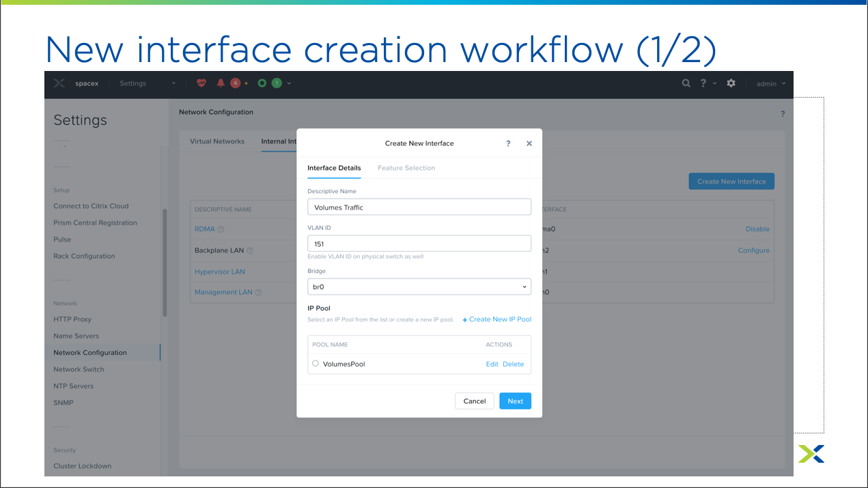Click the settings sidebar scrollbar
This screenshot has width=868, height=488.
165,262
